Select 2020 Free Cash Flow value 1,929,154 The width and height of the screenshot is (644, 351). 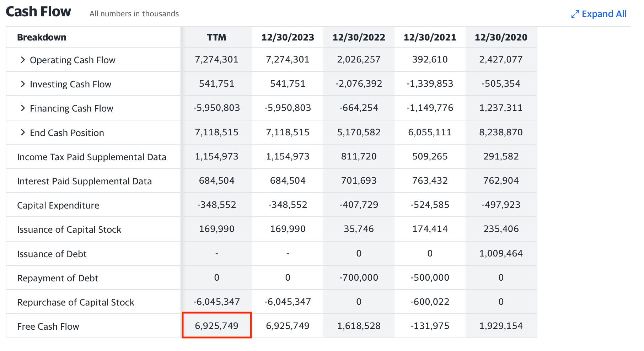coord(501,326)
